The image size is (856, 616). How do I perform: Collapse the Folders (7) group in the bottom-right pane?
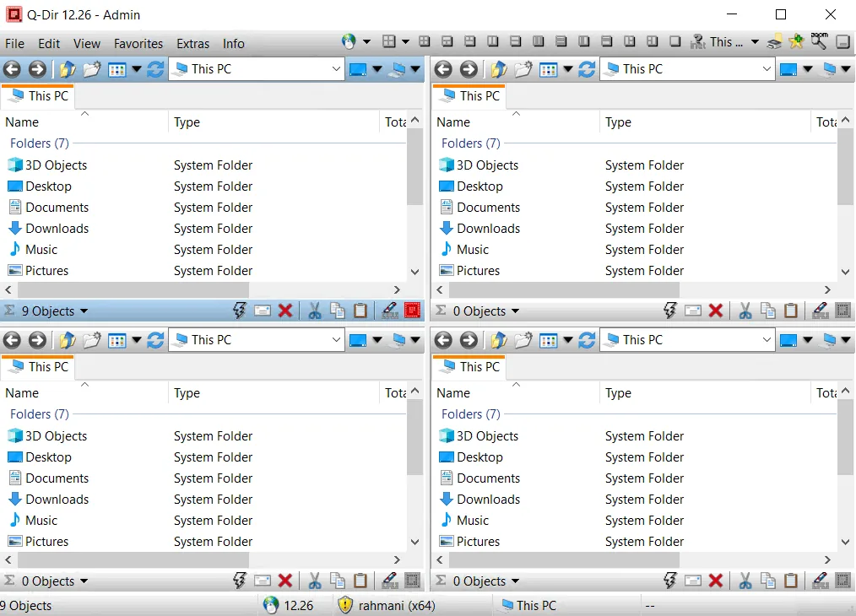coord(470,414)
